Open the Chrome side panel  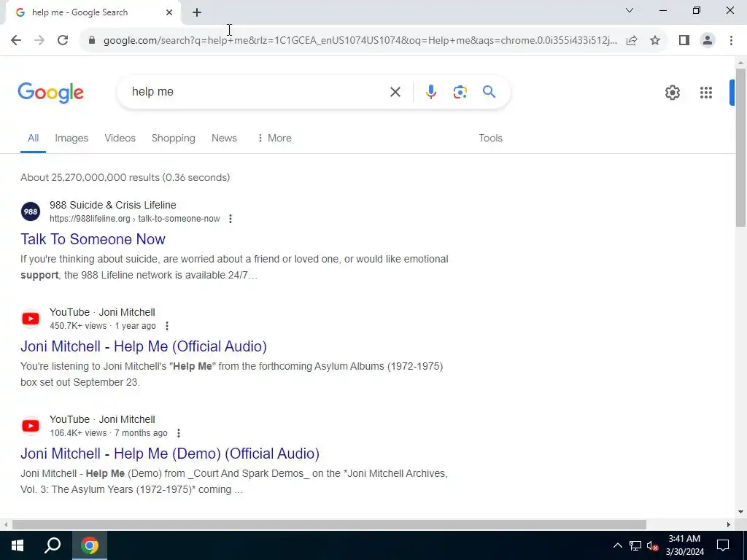click(x=684, y=41)
